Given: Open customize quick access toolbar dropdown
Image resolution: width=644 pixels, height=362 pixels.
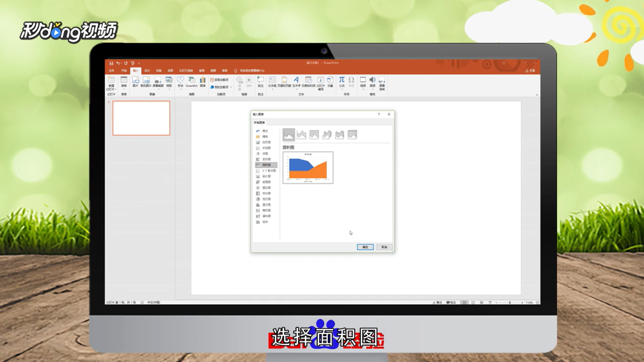Looking at the screenshot, I should [139, 63].
